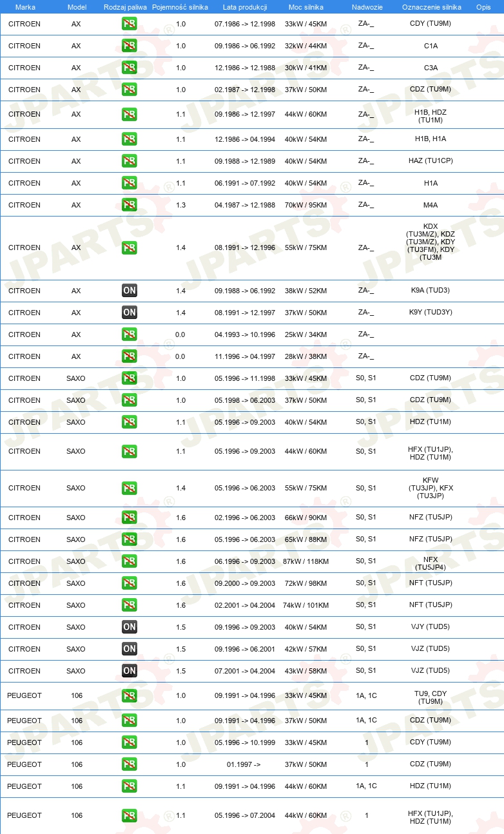Click the engine code K9A (TUD3)

coord(431,291)
